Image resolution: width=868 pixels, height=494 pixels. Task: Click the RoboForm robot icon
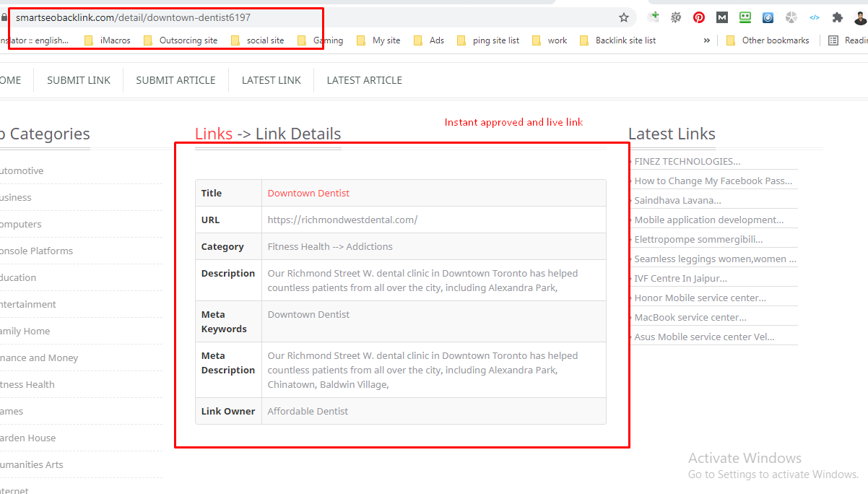point(745,17)
